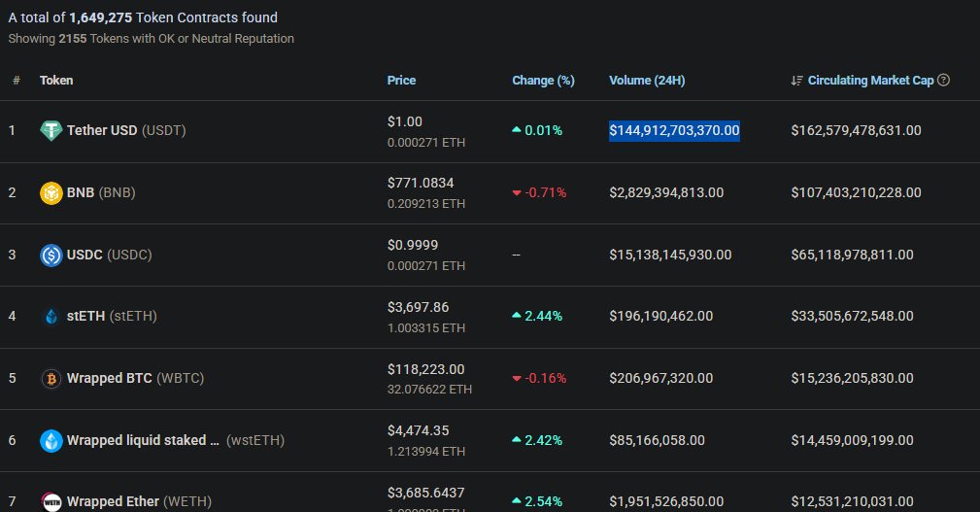The width and height of the screenshot is (980, 512).
Task: Click the Wrapped Ether token logo icon
Action: 51,501
